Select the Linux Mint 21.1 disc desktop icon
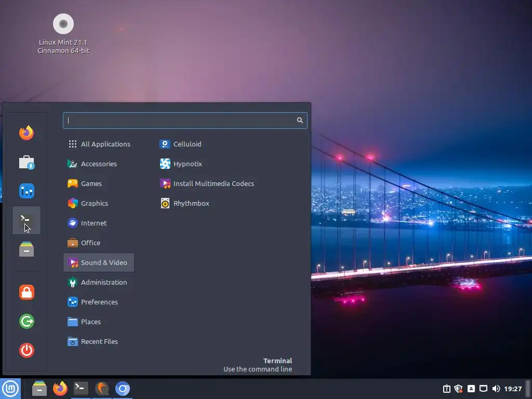Screen dimensions: 532x399 click(x=63, y=34)
